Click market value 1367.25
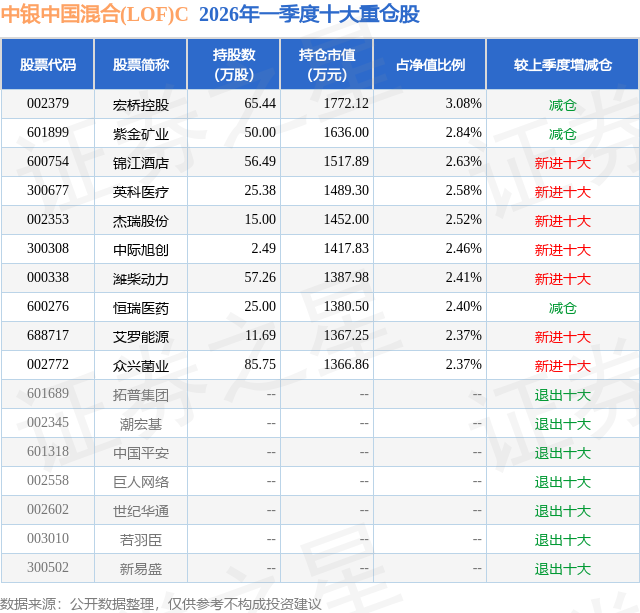640x613 pixels. 346,335
